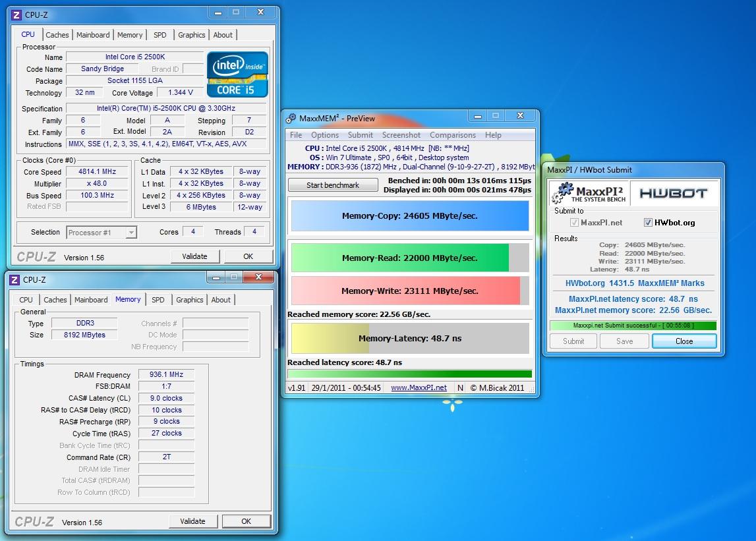Click the Memory-Copy result bar
756x541 pixels.
click(x=410, y=216)
